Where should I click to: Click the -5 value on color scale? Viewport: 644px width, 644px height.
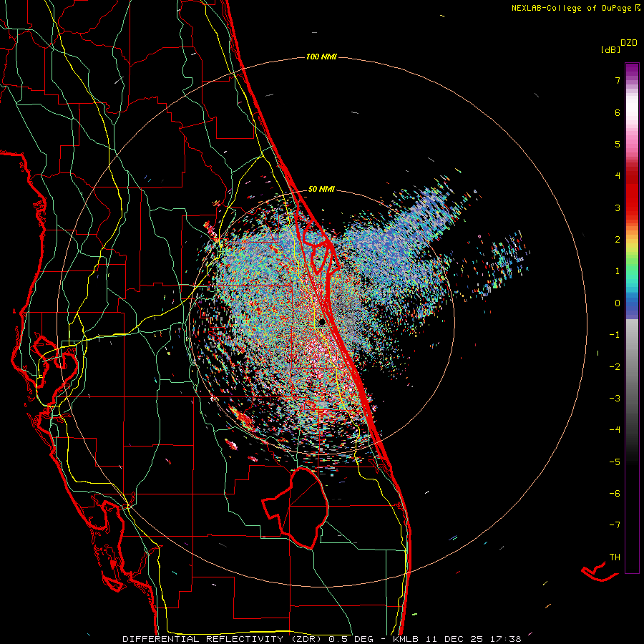(615, 462)
